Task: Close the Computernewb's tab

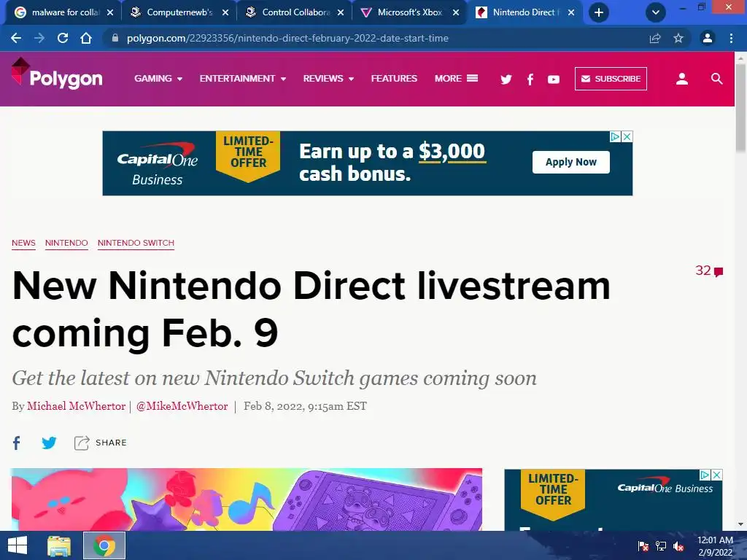Action: 225,12
